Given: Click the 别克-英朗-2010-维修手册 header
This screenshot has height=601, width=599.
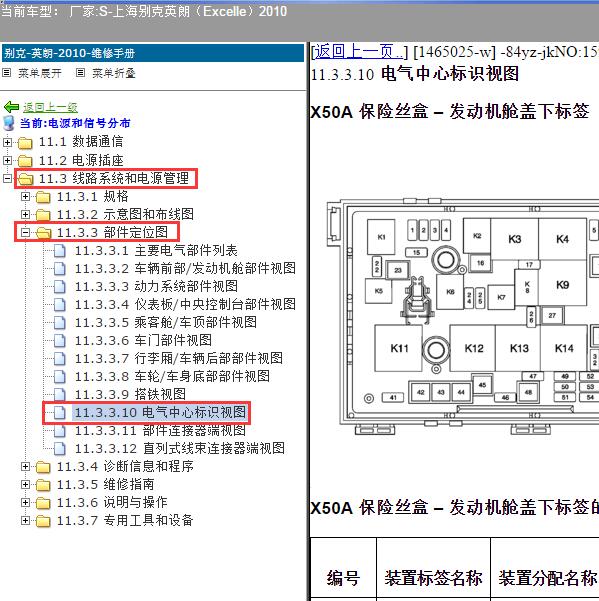Looking at the screenshot, I should point(153,53).
